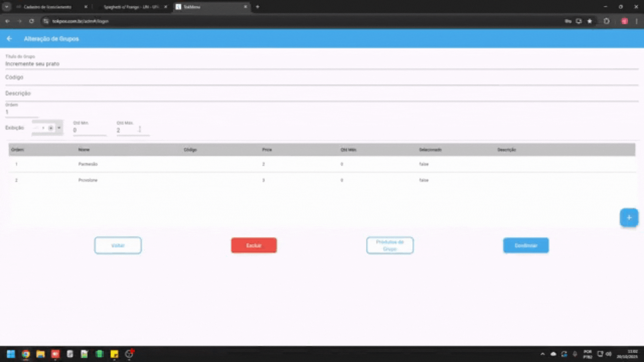
Task: Select the Provolone row in the table
Action: pos(88,180)
